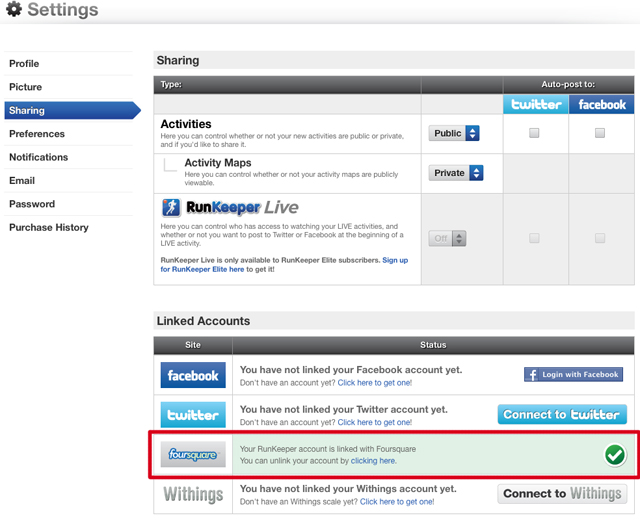This screenshot has width=640, height=520.
Task: Toggle Twitter checkbox for RunKeeper Live
Action: click(534, 238)
